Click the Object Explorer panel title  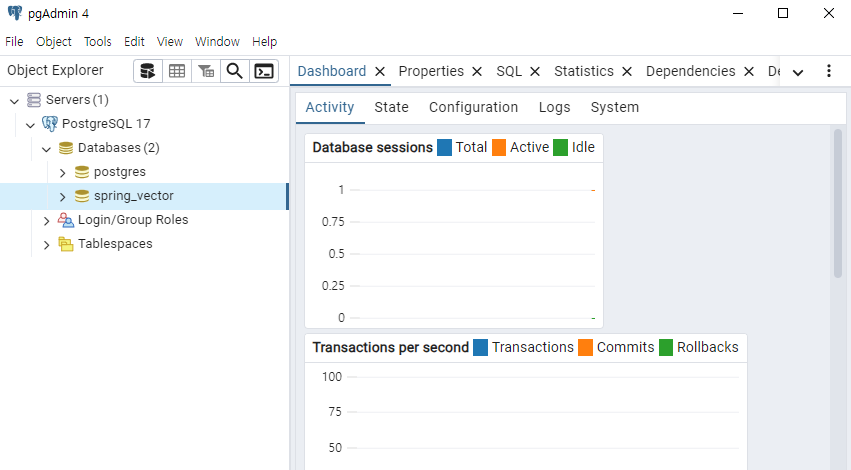tap(55, 71)
